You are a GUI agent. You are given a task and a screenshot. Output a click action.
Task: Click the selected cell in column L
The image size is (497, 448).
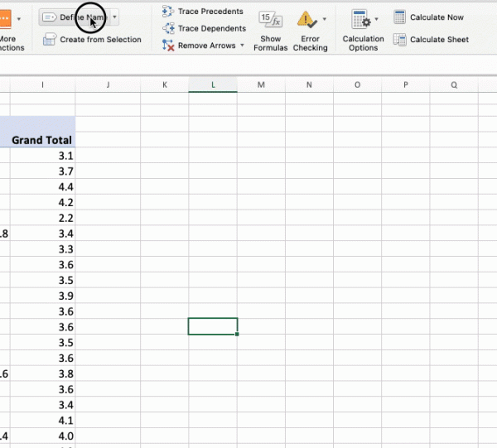(213, 326)
